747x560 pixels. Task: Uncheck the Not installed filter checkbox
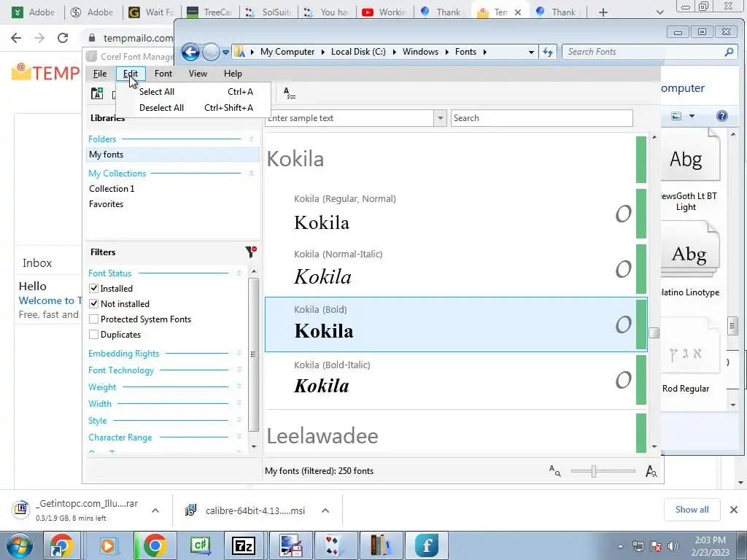click(94, 304)
